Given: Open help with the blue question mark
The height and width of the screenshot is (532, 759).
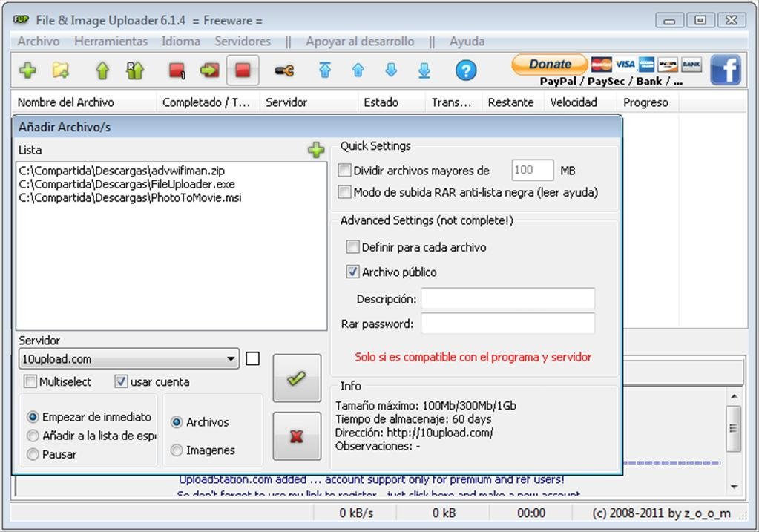Looking at the screenshot, I should click(466, 70).
